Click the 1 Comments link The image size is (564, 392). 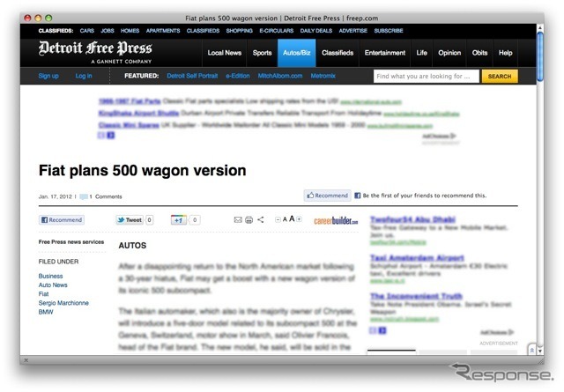(x=106, y=196)
